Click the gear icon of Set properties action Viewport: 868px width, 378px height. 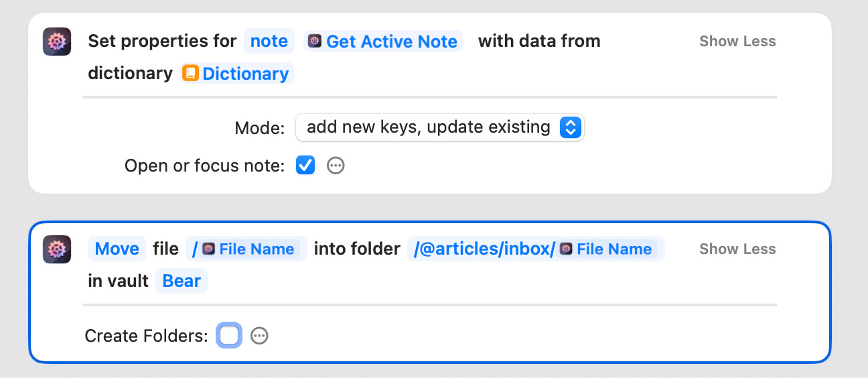57,42
